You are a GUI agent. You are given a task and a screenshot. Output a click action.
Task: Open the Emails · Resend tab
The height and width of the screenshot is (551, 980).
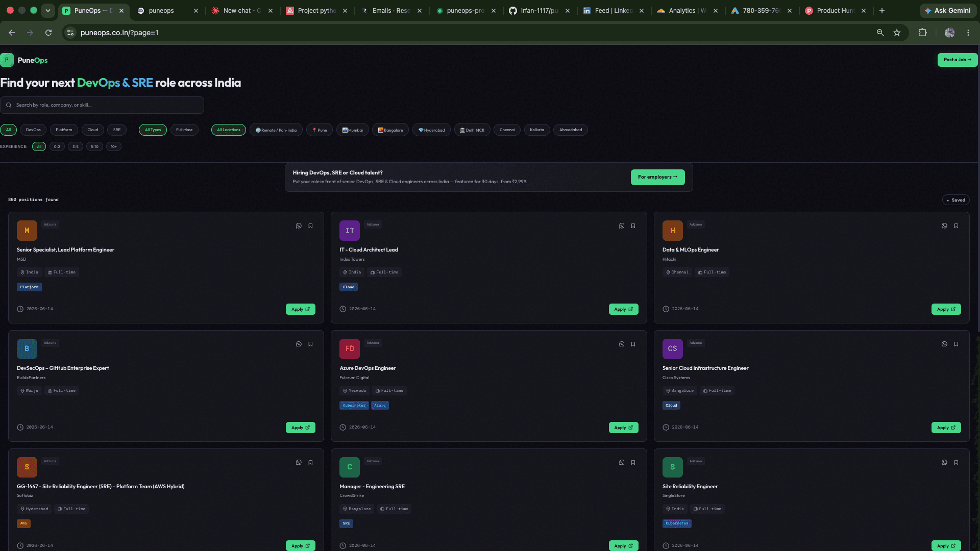(x=391, y=11)
